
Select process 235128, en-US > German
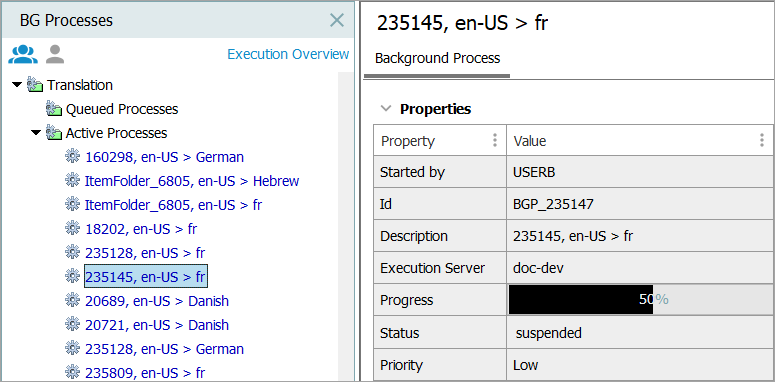(x=165, y=349)
